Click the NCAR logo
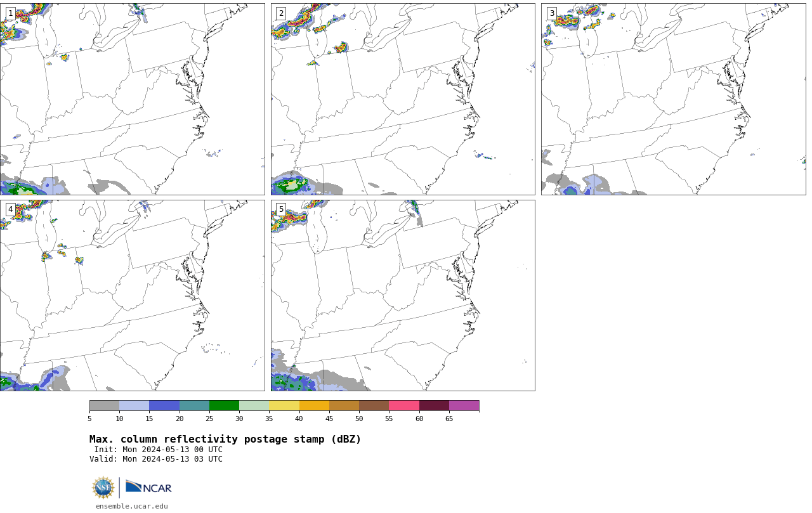The height and width of the screenshot is (513, 812). pyautogui.click(x=148, y=487)
